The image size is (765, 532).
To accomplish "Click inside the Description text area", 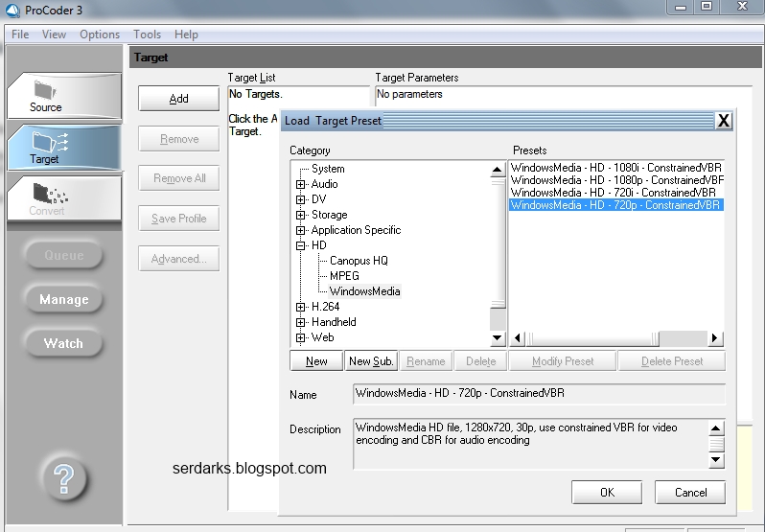I will pyautogui.click(x=531, y=444).
